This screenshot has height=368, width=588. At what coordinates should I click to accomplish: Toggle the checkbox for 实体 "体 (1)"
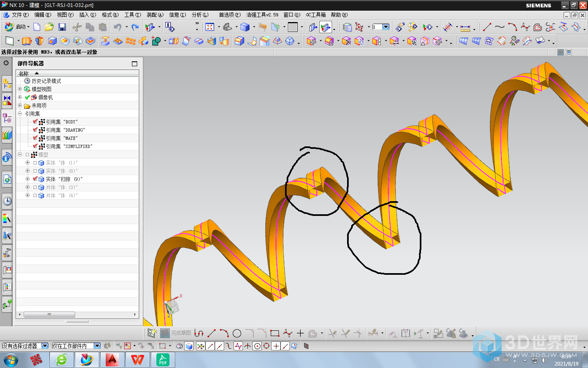pyautogui.click(x=35, y=163)
